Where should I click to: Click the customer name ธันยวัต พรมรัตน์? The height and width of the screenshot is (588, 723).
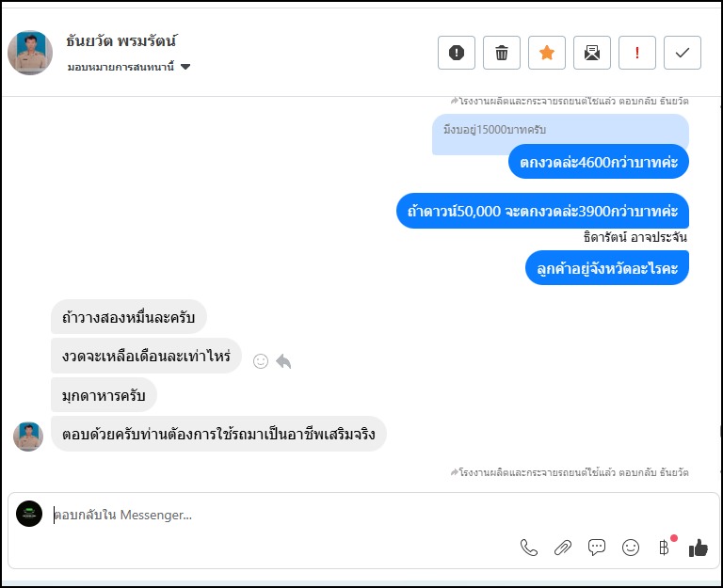click(x=121, y=41)
